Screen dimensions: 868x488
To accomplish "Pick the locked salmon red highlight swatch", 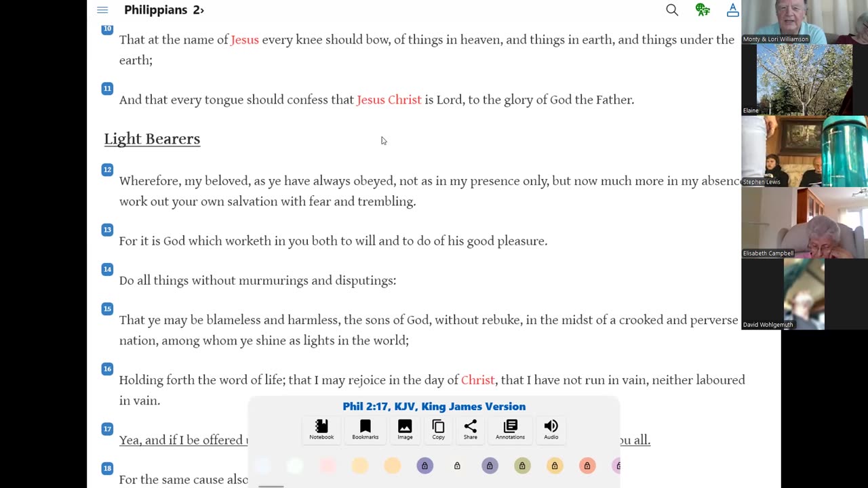I will [x=587, y=466].
